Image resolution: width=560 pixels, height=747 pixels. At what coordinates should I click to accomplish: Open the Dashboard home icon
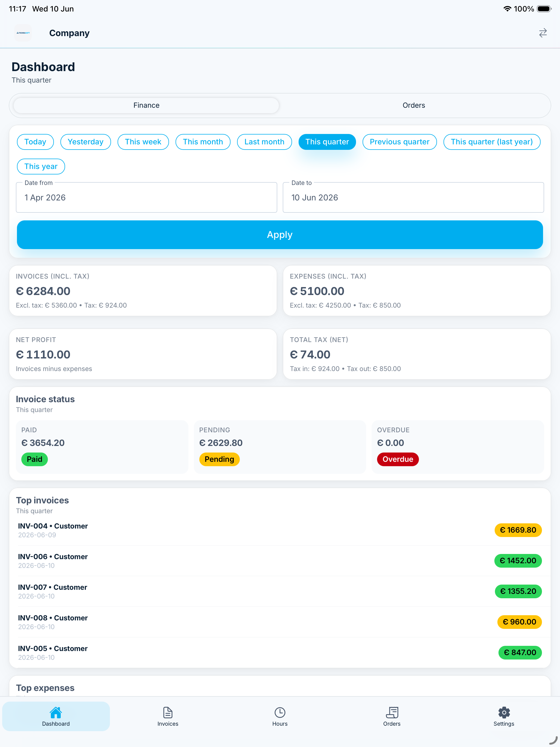click(56, 712)
